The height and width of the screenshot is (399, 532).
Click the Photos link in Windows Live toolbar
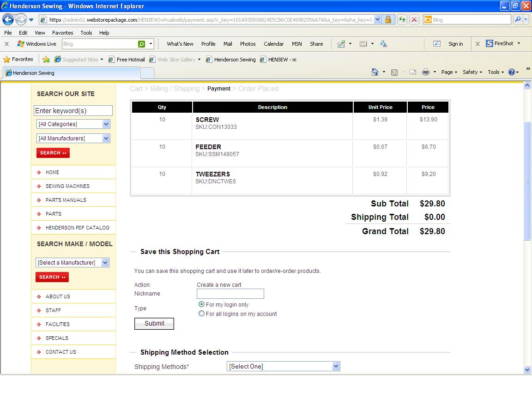click(x=248, y=44)
